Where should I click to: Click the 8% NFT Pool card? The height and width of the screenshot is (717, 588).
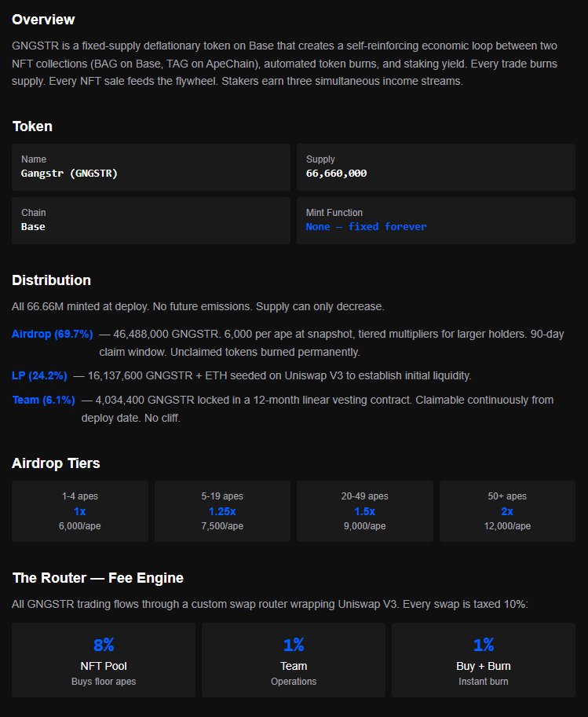tap(104, 660)
